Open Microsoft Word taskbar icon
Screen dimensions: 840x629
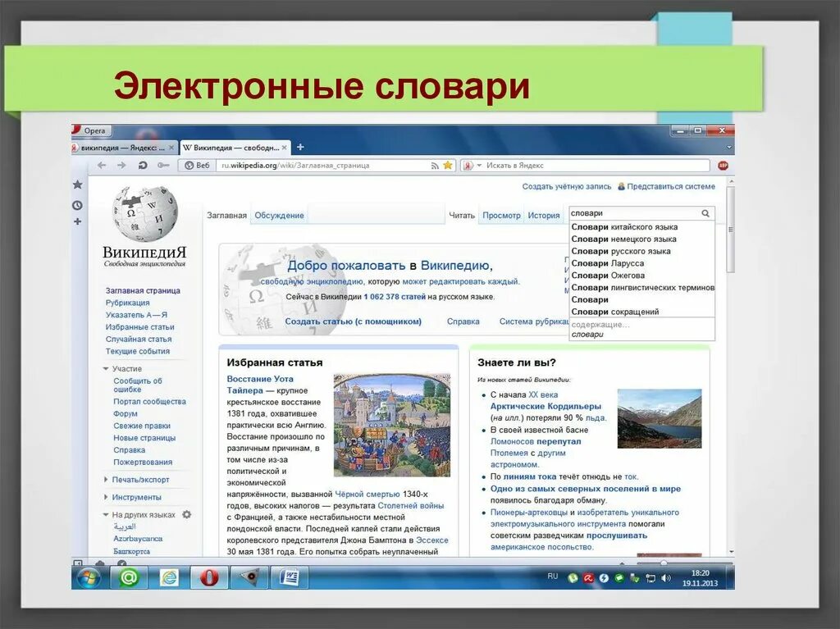(290, 577)
